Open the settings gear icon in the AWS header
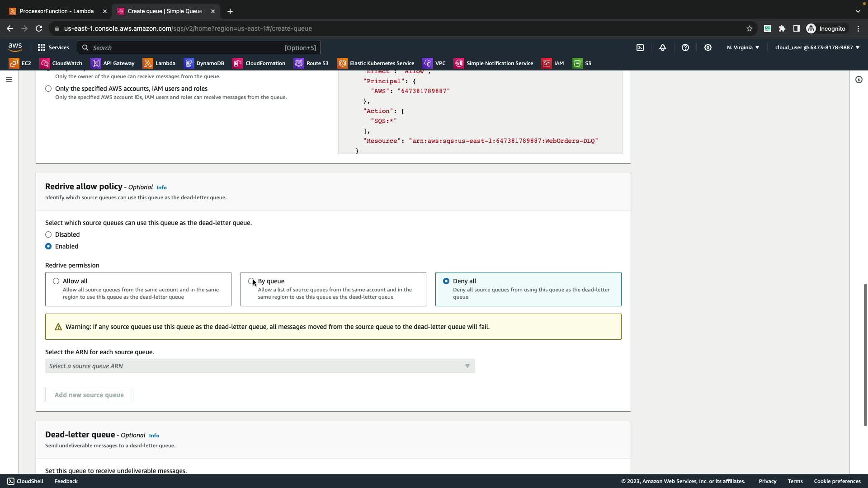Screen dimensions: 868x488 708,47
